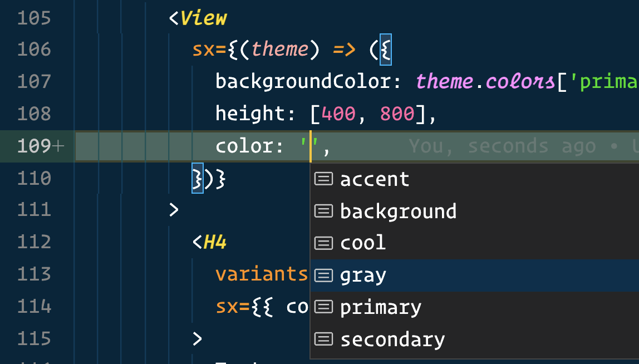Select the 'accent' autocomplete suggestion
Image resolution: width=639 pixels, height=364 pixels.
tap(475, 179)
